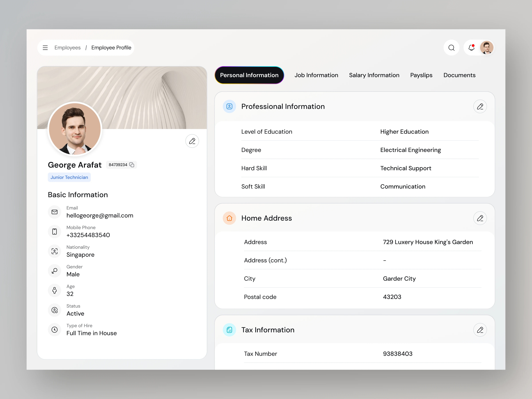Viewport: 532px width, 399px height.
Task: Open the Documents tab
Action: (x=459, y=75)
